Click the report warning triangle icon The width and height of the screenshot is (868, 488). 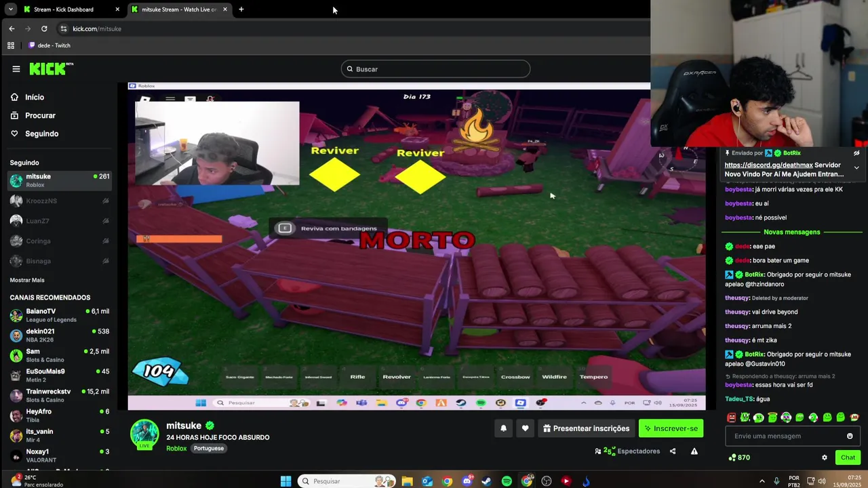[694, 451]
